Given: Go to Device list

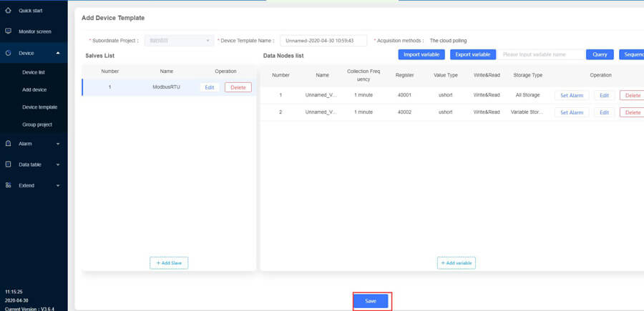Looking at the screenshot, I should (34, 72).
